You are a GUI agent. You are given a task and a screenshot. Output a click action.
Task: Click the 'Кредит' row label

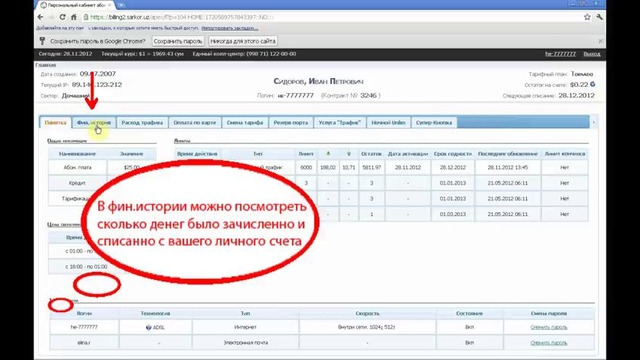pyautogui.click(x=78, y=183)
